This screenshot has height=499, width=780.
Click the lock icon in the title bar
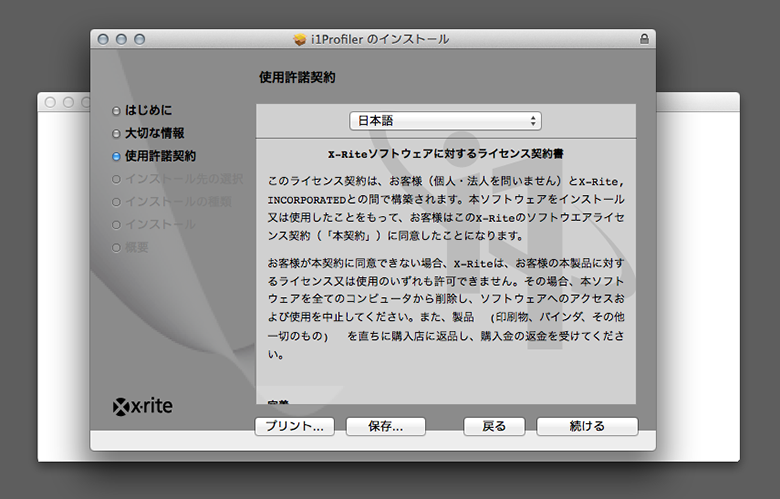click(x=643, y=39)
